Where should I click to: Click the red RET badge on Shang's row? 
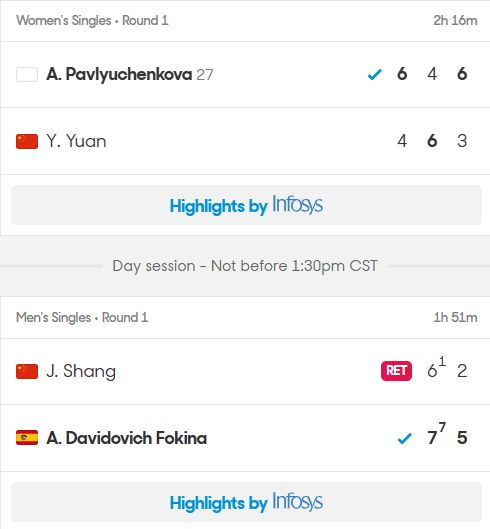point(396,371)
